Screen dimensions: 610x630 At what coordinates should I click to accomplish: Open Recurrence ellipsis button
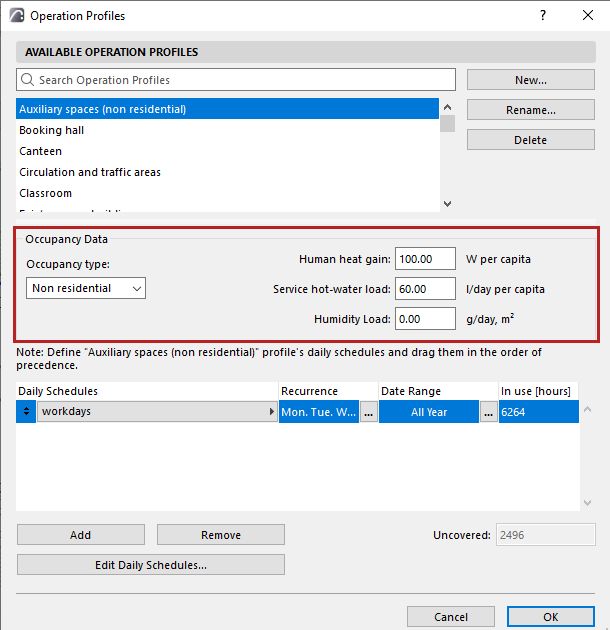click(368, 412)
